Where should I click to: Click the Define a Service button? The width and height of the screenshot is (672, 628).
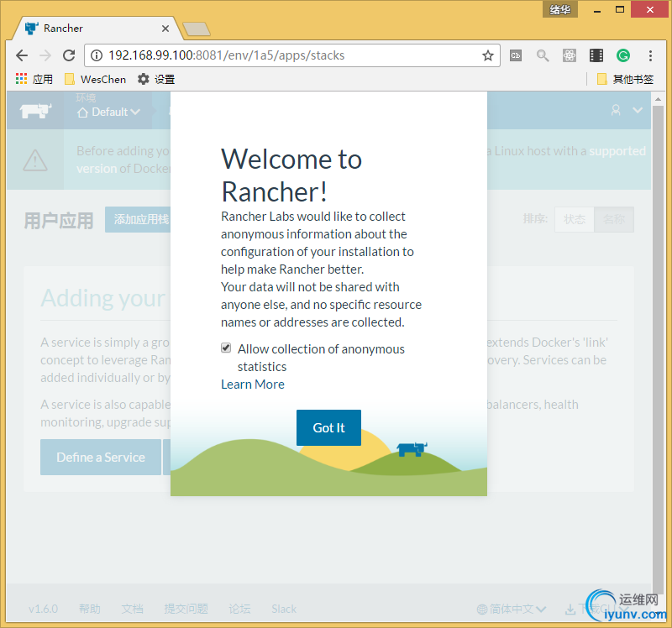pos(101,457)
